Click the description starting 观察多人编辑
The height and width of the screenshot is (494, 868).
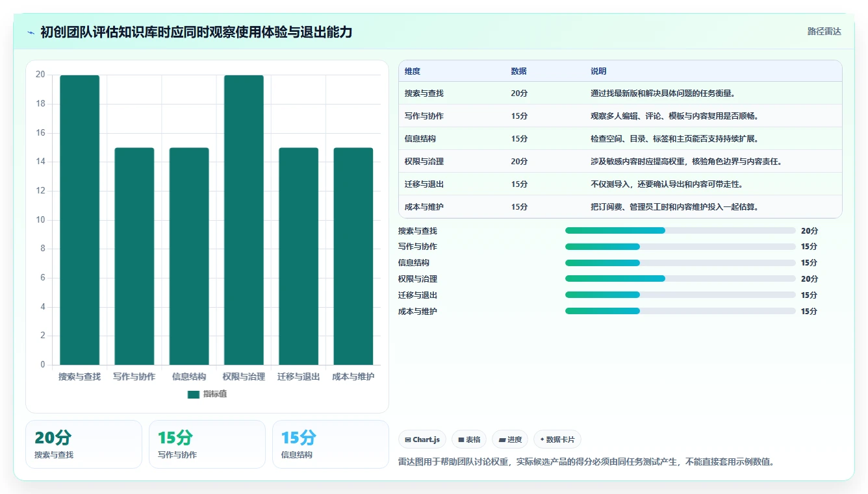675,116
